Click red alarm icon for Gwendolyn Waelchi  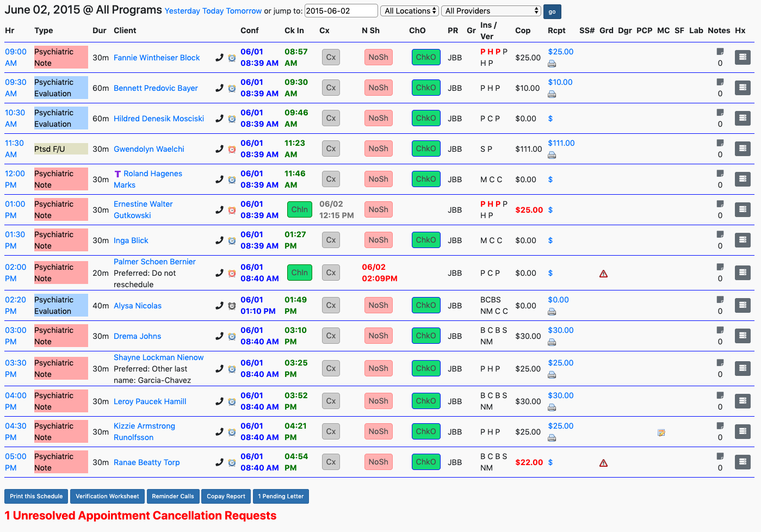[x=232, y=149]
